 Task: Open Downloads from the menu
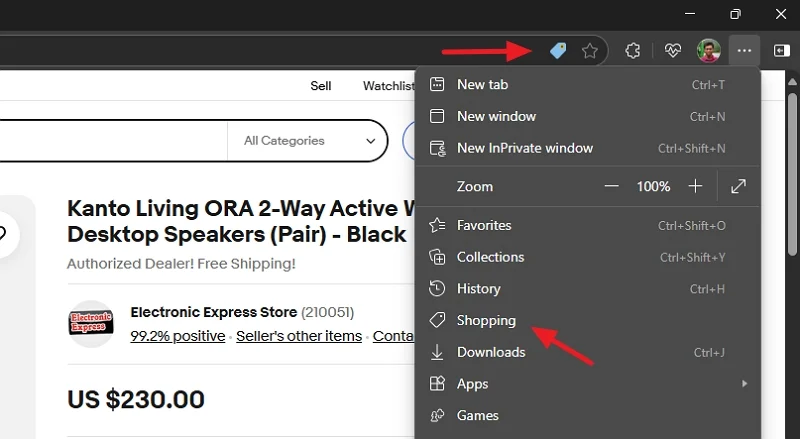point(588,352)
